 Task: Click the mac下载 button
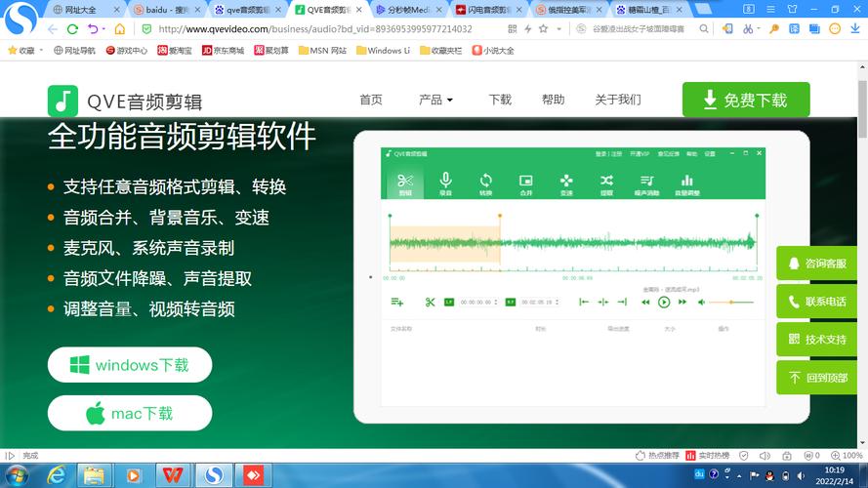(130, 413)
